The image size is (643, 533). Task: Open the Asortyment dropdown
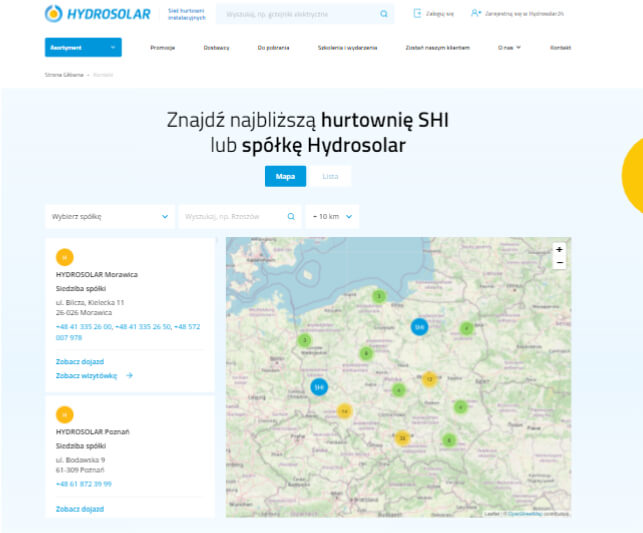coord(83,47)
